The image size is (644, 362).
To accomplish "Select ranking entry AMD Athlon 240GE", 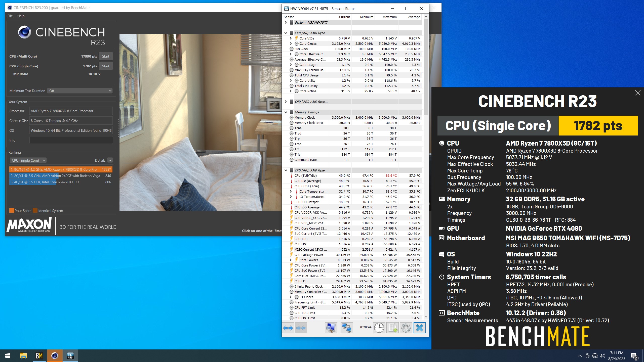I will coord(61,176).
